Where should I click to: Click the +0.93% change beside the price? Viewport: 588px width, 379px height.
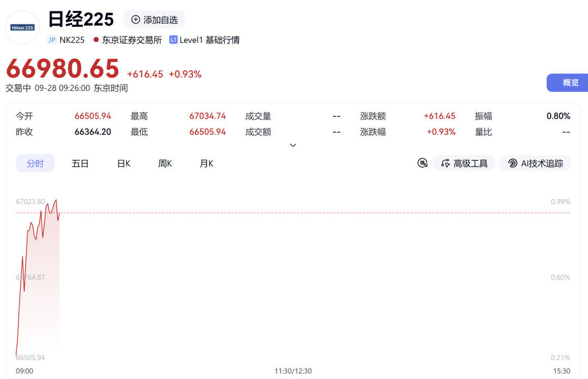pos(185,74)
